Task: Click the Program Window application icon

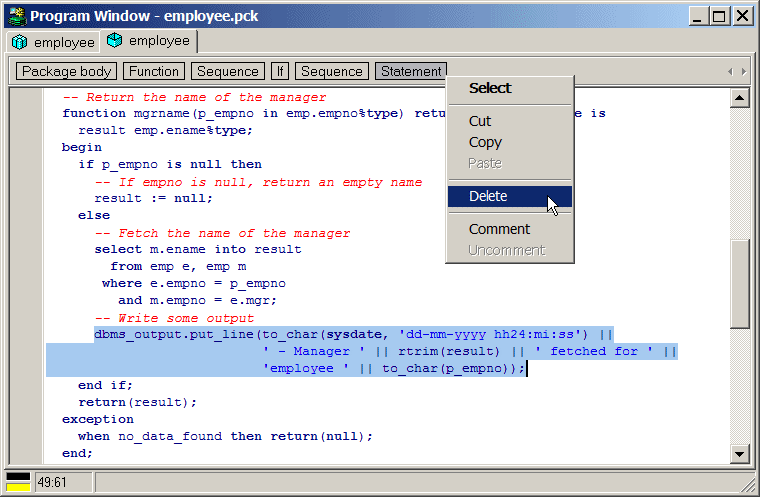Action: point(17,16)
